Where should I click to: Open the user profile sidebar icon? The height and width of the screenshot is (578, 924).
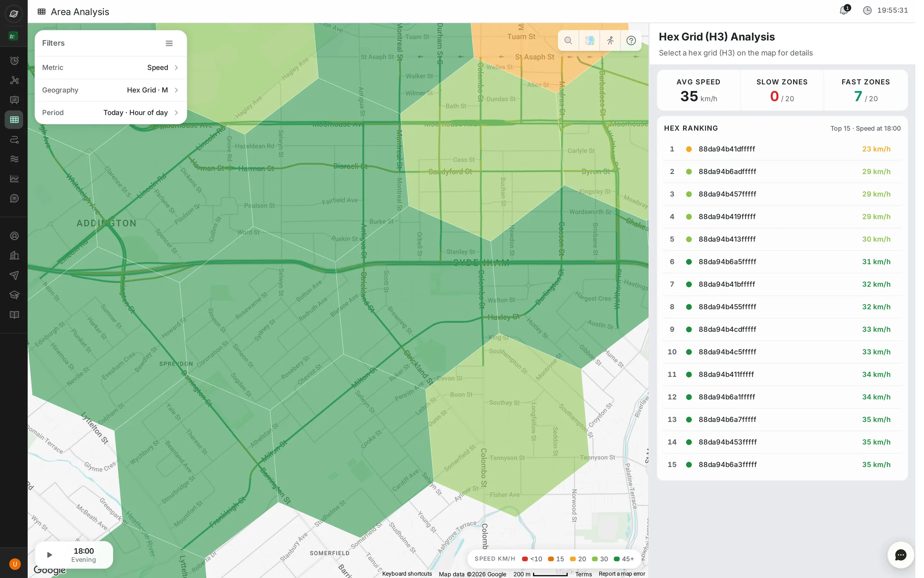14,236
